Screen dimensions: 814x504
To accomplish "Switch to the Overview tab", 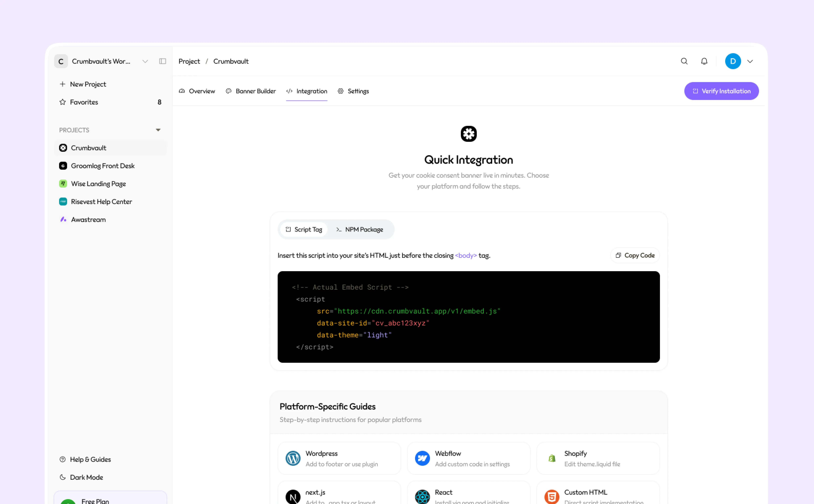I will [197, 91].
